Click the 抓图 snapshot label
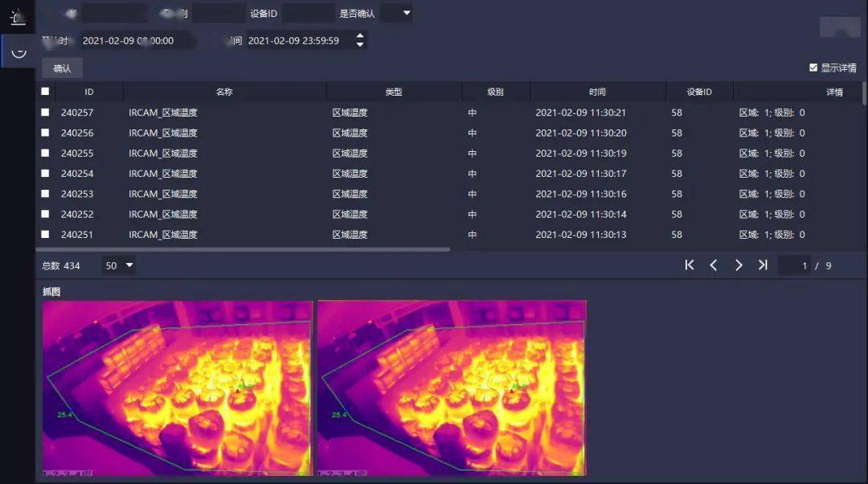 pos(51,292)
